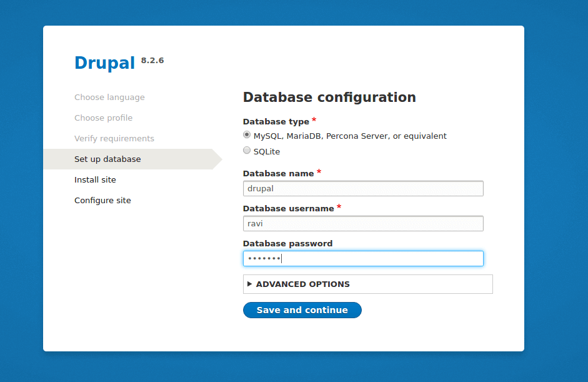Click the ravi username value
The image size is (588, 382).
(256, 223)
